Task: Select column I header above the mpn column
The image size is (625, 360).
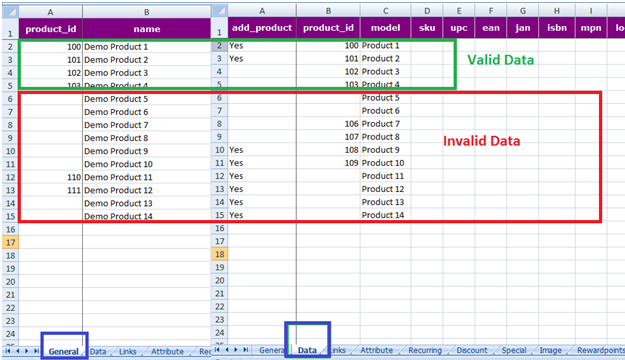Action: [591, 11]
